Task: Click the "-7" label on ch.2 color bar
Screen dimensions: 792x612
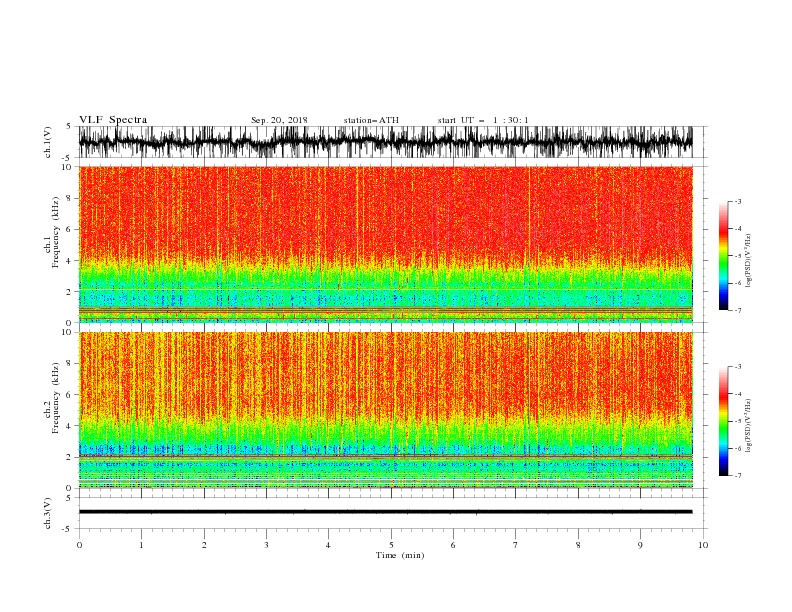Action: (738, 476)
